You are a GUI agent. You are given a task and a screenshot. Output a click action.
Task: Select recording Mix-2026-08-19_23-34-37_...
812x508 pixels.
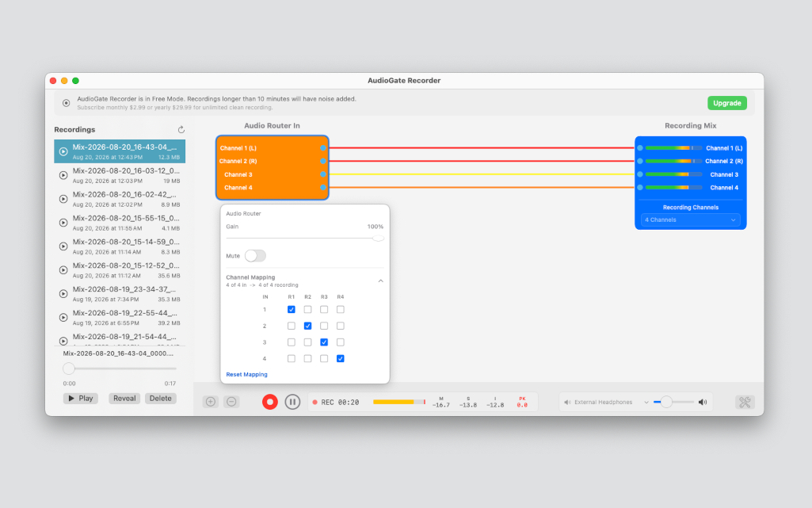(x=120, y=293)
